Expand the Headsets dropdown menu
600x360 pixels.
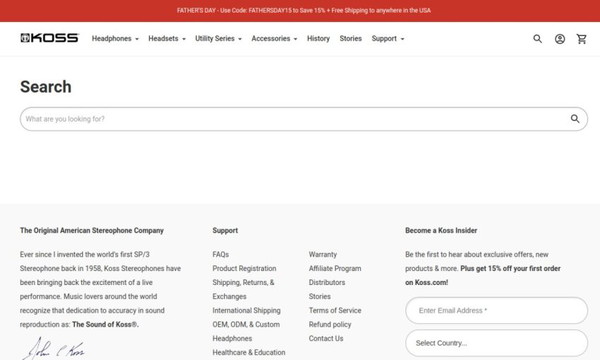(x=167, y=39)
